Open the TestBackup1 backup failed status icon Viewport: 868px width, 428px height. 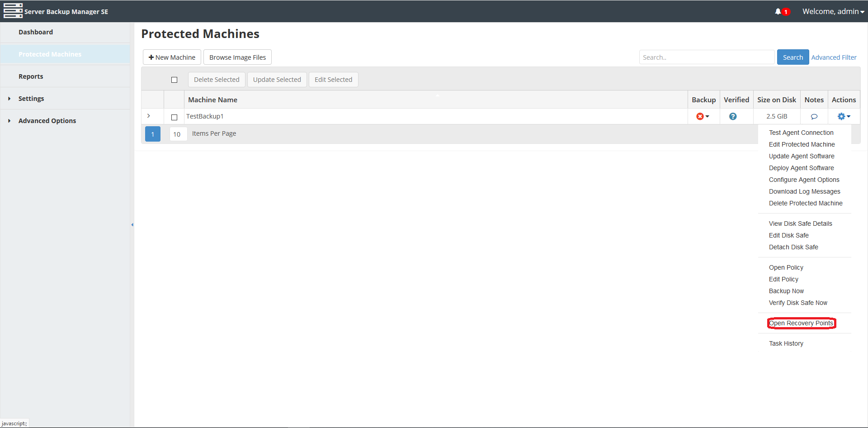700,116
